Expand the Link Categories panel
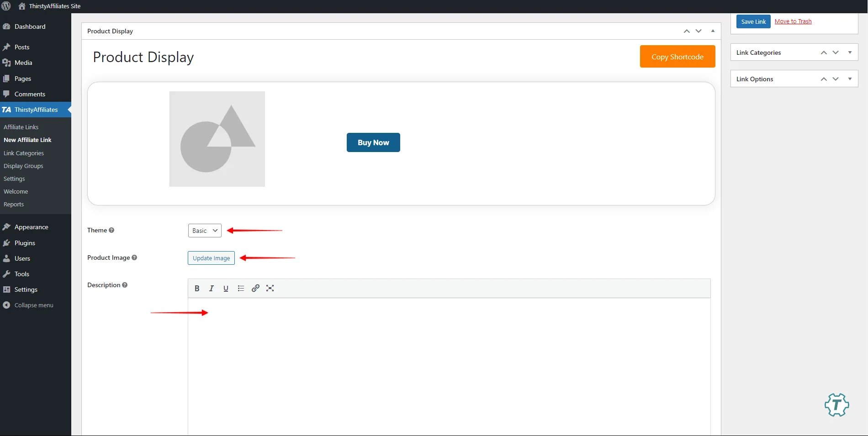The height and width of the screenshot is (436, 868). point(850,53)
